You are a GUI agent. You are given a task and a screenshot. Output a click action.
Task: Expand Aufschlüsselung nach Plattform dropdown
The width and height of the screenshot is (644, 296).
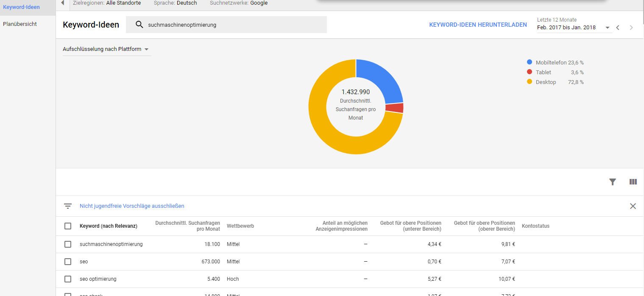106,49
